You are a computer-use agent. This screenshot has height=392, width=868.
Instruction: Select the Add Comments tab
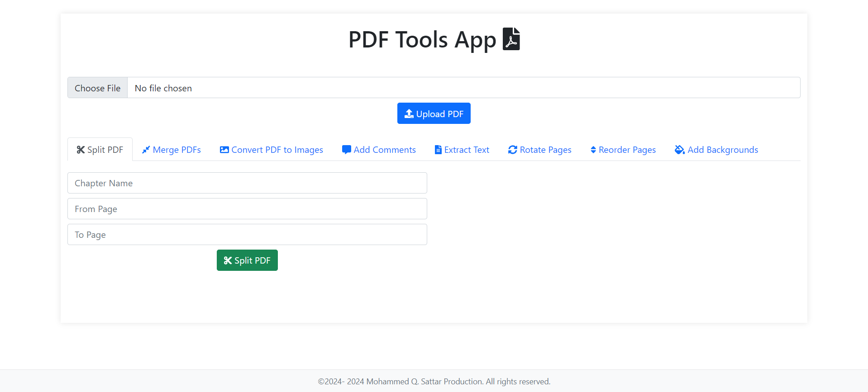coord(379,150)
